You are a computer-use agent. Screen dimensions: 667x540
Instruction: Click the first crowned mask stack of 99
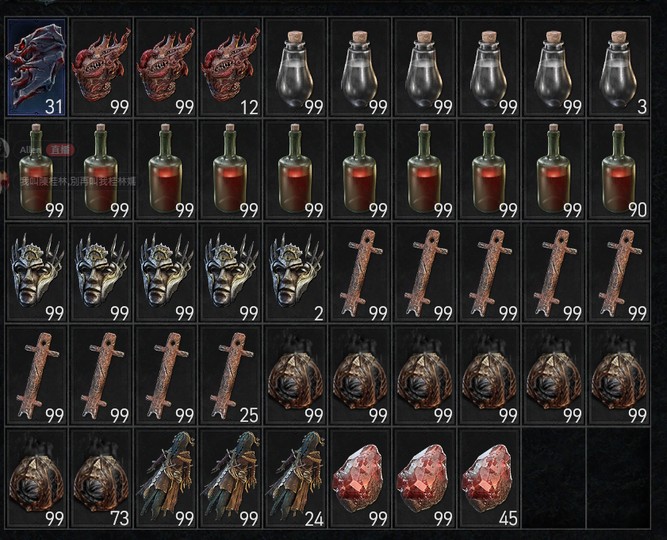tap(37, 273)
